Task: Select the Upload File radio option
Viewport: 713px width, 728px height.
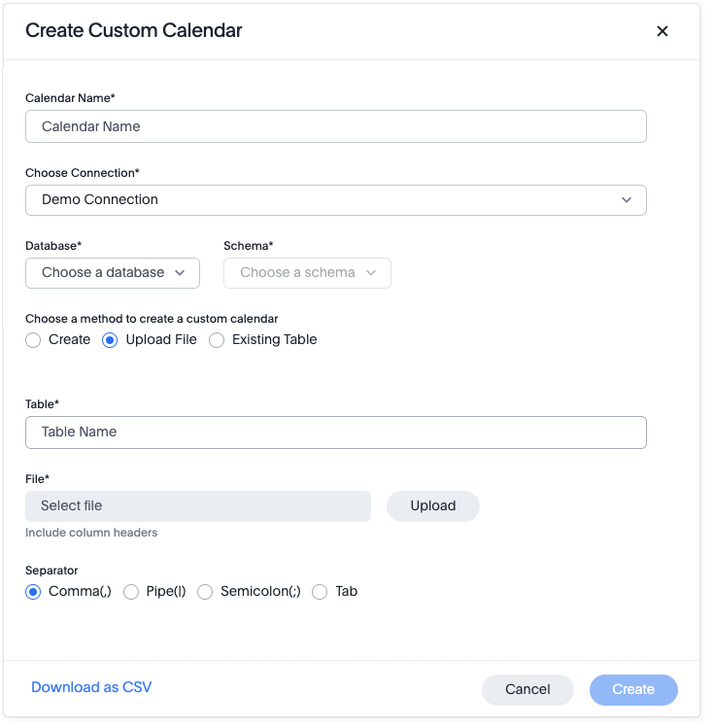Action: [x=110, y=340]
